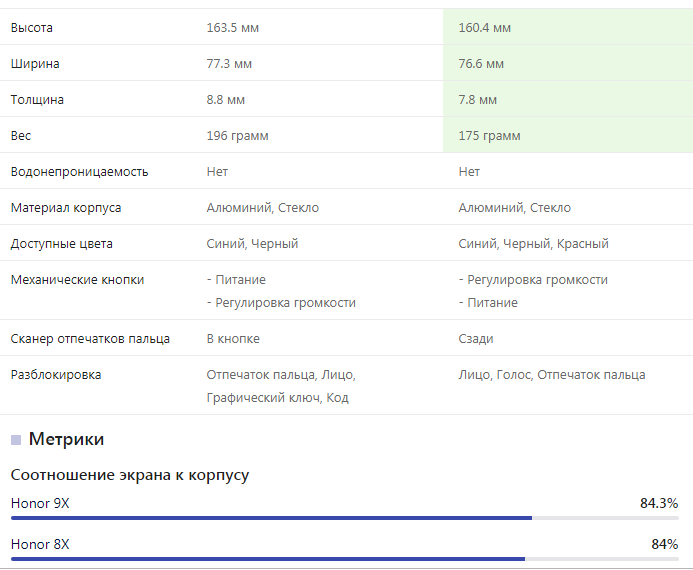
Task: Select the Материал корпуса row label
Action: [x=66, y=208]
